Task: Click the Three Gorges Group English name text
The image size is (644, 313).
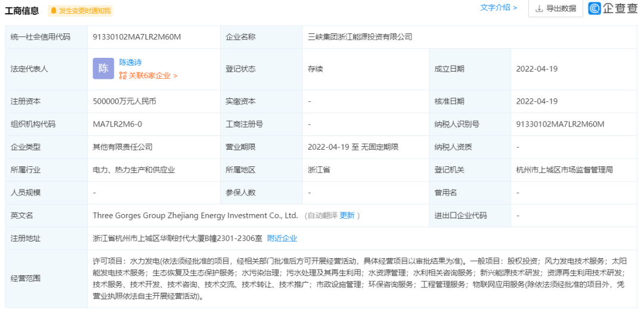Action: click(x=195, y=215)
